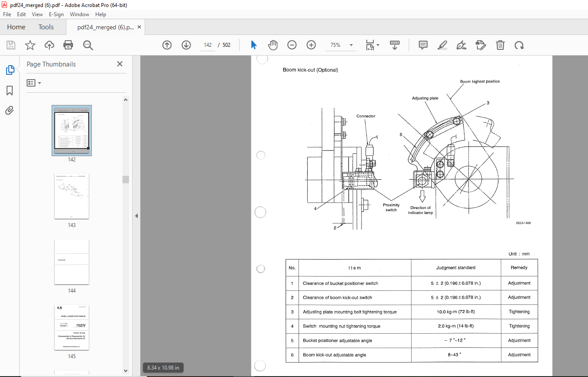Click the 'Remedy' column header
The height and width of the screenshot is (377, 588).
pos(519,268)
